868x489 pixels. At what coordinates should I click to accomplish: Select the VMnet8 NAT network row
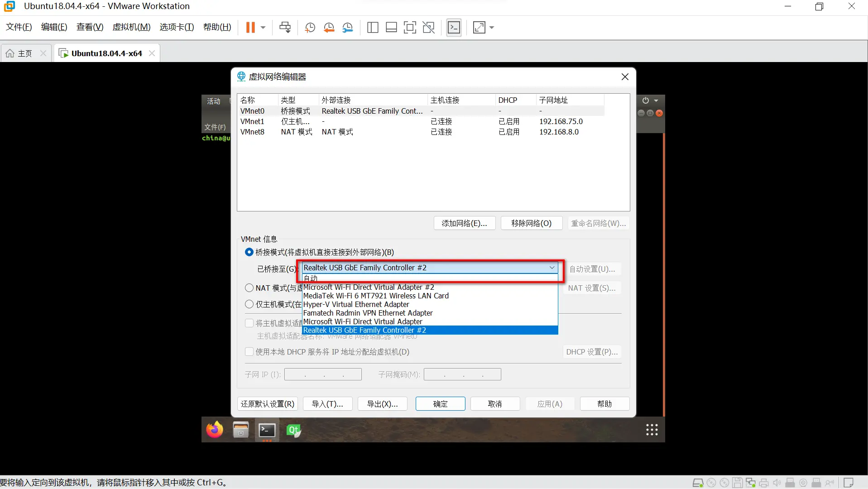click(421, 132)
